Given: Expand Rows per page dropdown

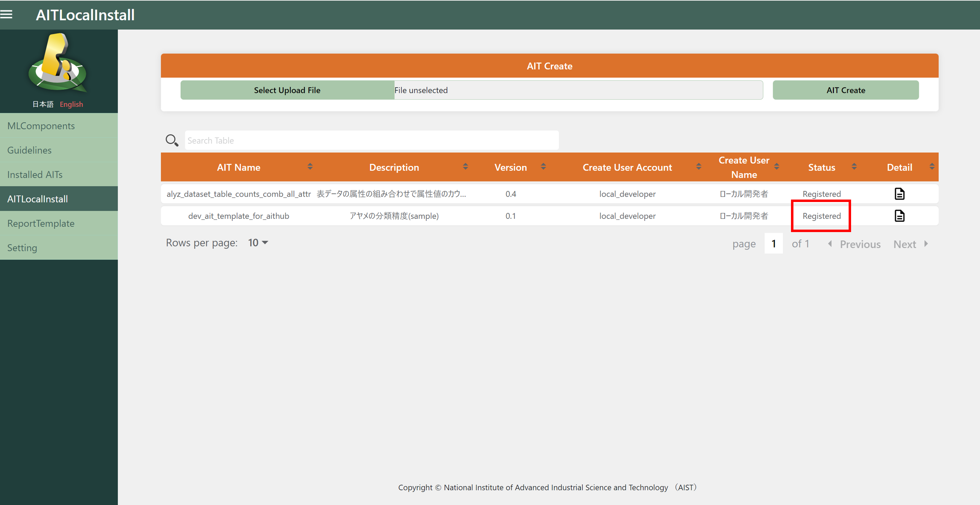Looking at the screenshot, I should coord(258,243).
